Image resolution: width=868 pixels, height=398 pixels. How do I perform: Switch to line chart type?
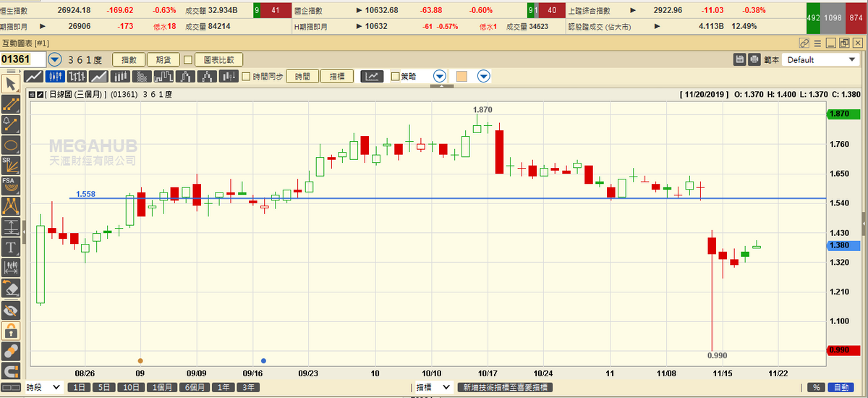(33, 76)
